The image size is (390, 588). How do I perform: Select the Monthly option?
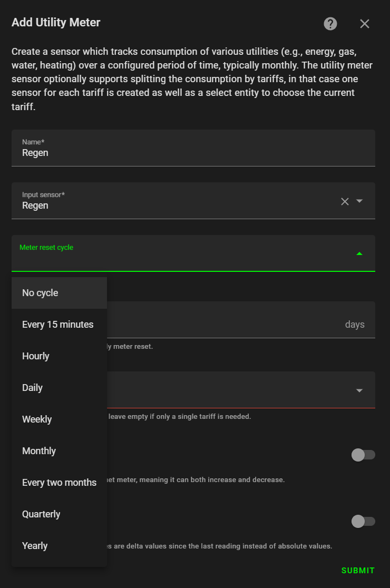tap(59, 451)
